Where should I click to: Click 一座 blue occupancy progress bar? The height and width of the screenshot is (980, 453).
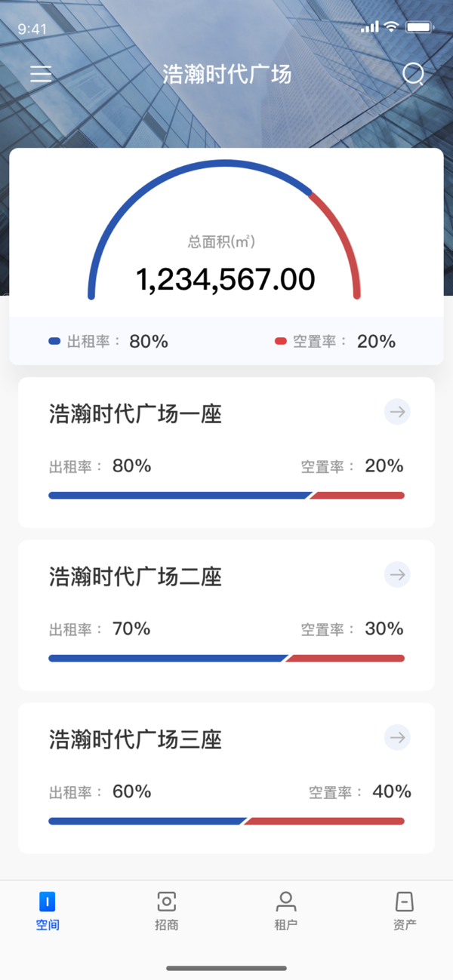click(x=180, y=496)
